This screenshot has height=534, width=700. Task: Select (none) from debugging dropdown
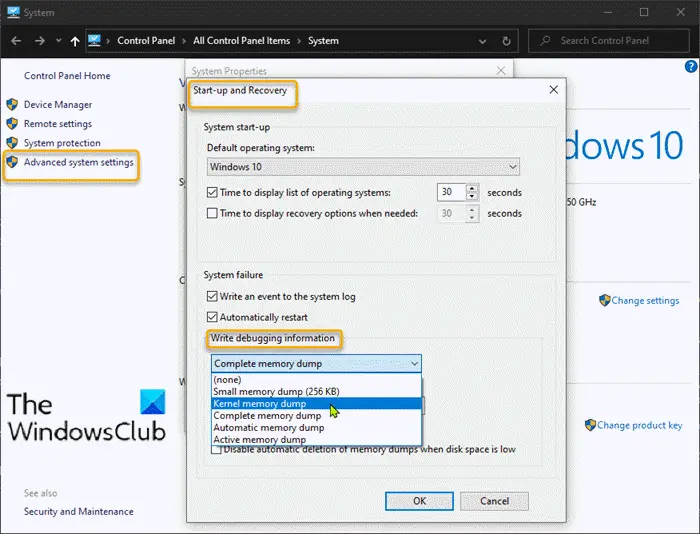pos(317,380)
